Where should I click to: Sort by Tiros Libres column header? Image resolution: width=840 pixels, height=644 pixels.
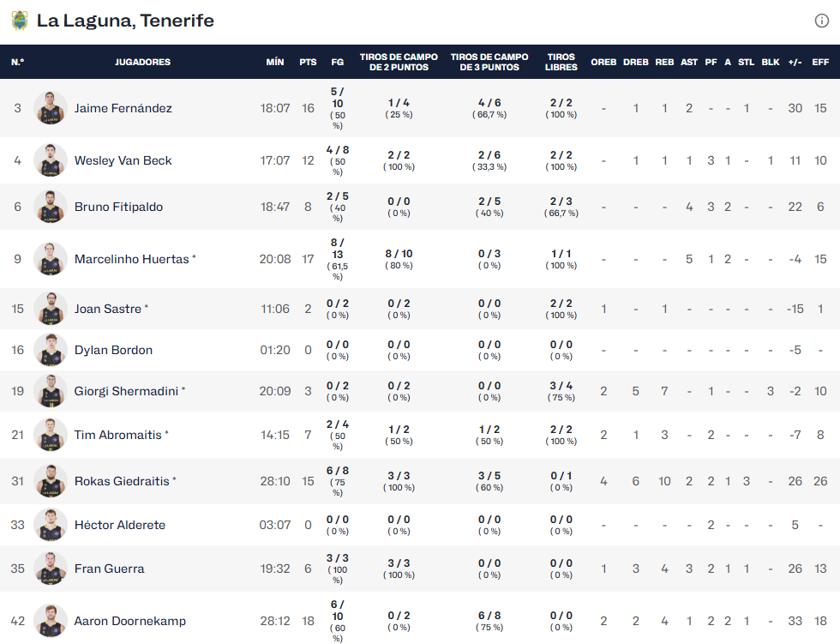click(x=561, y=62)
